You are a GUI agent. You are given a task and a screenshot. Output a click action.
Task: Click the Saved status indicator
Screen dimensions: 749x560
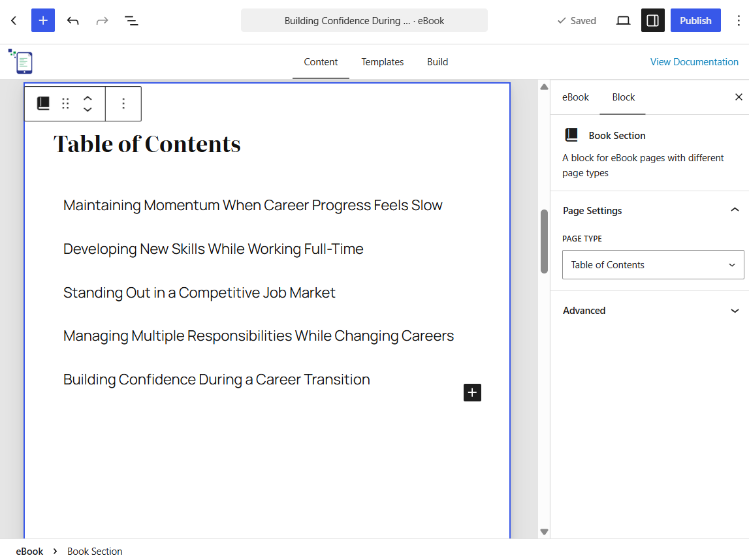click(577, 20)
